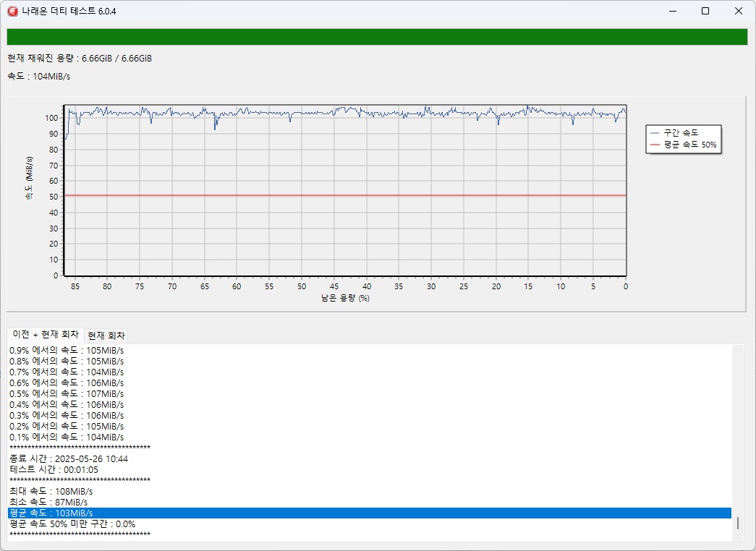Viewport: 756px width, 551px height.
Task: Select the 최대 속도 : 108MiB/s line
Action: coord(51,491)
